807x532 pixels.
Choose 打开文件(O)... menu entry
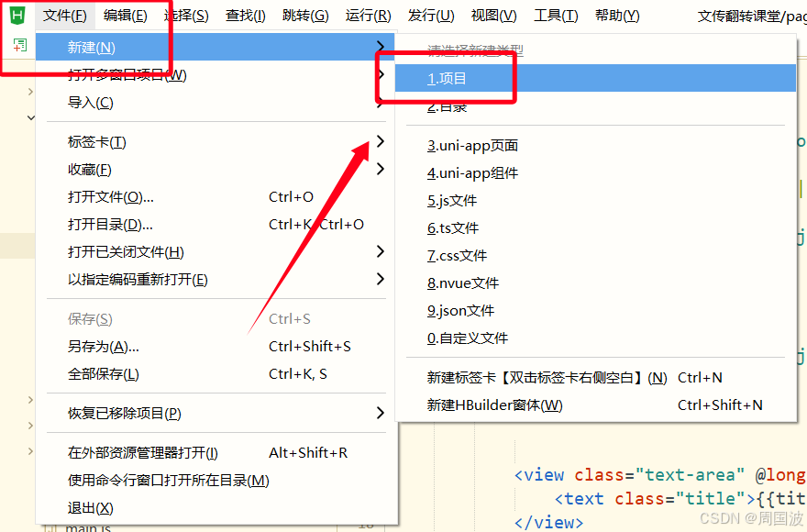[x=216, y=196]
